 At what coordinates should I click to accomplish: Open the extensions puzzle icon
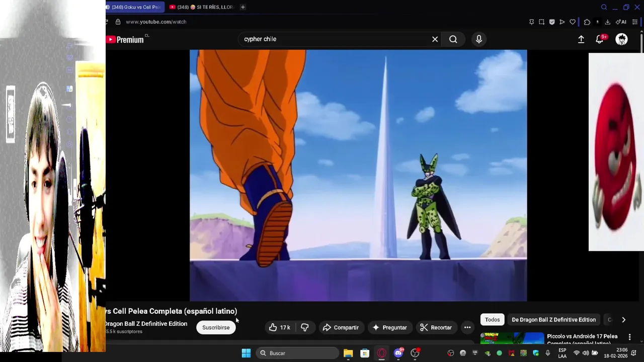(x=587, y=22)
